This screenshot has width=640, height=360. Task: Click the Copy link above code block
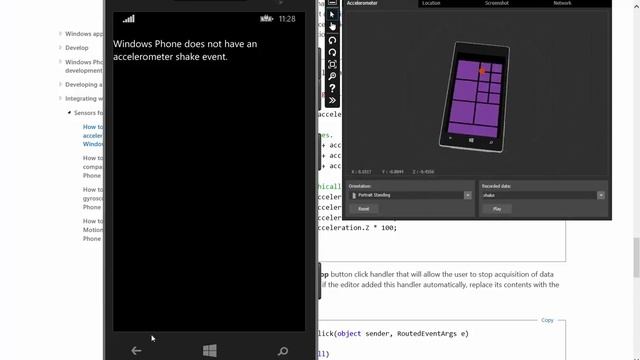click(547, 320)
